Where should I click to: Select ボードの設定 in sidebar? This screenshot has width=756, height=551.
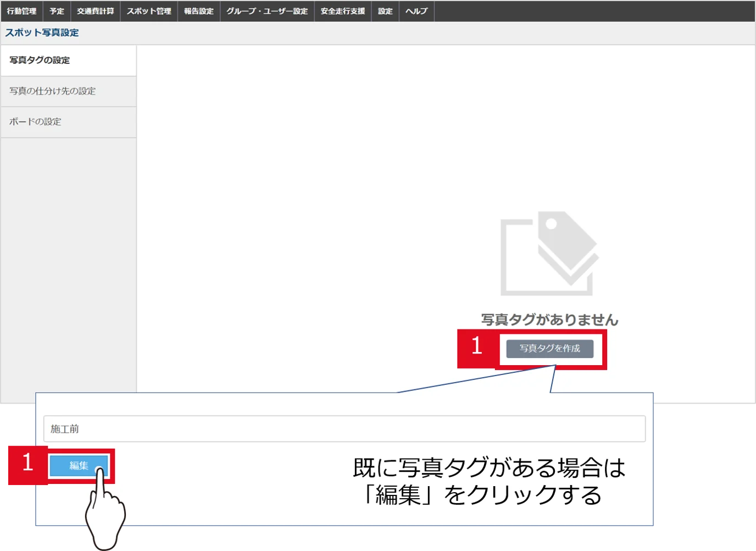tap(69, 122)
